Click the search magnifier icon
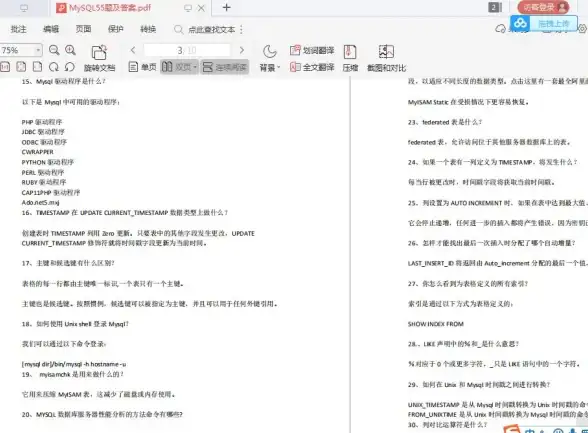 pos(178,29)
